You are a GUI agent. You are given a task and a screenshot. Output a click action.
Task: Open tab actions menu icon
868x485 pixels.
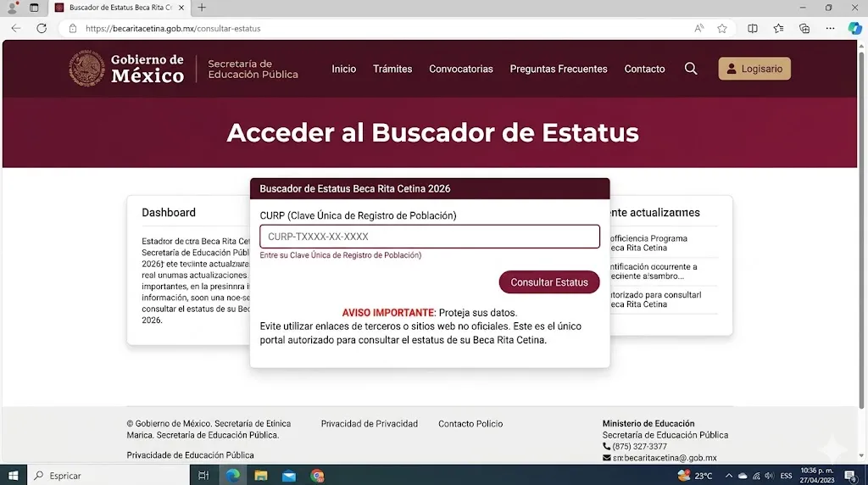click(x=34, y=8)
